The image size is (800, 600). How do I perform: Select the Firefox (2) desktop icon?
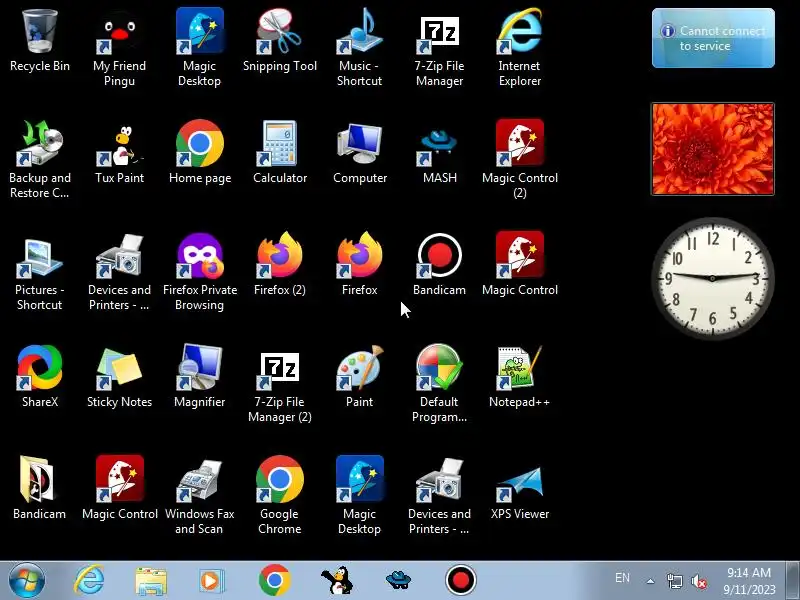pos(280,264)
